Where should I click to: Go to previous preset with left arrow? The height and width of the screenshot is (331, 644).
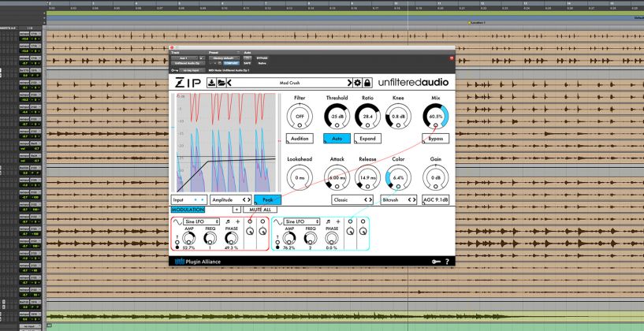229,83
